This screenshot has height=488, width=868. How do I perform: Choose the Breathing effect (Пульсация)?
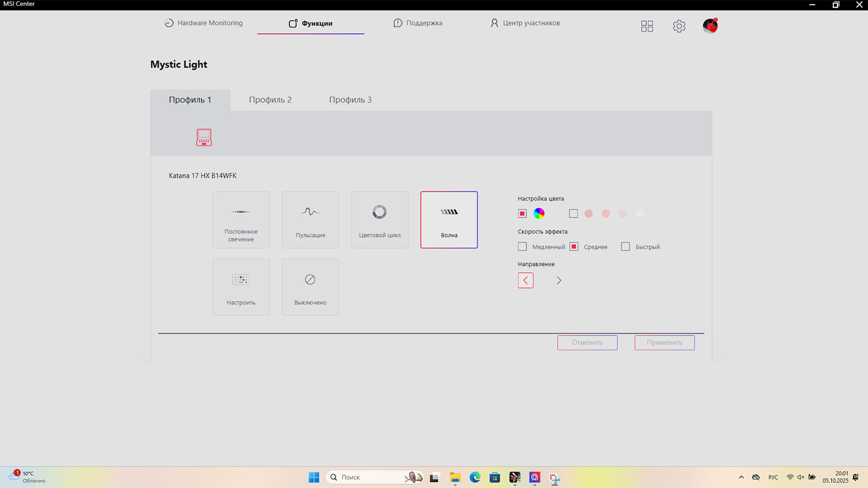[310, 220]
